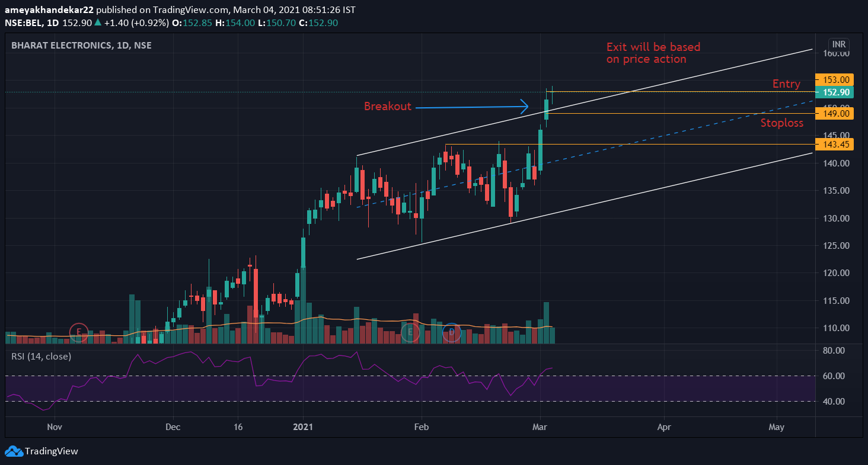Click the '16' date axis label
868x465 pixels.
tap(238, 426)
